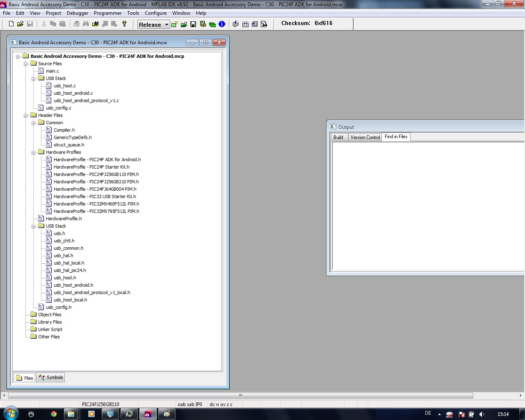This screenshot has height=420, width=525.
Task: Select struct_queue.h header
Action: [x=69, y=145]
